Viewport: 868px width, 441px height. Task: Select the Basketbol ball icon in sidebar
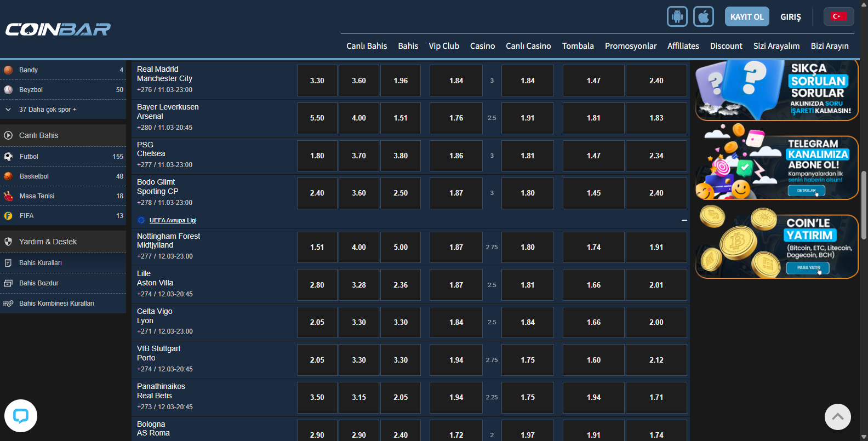coord(8,176)
